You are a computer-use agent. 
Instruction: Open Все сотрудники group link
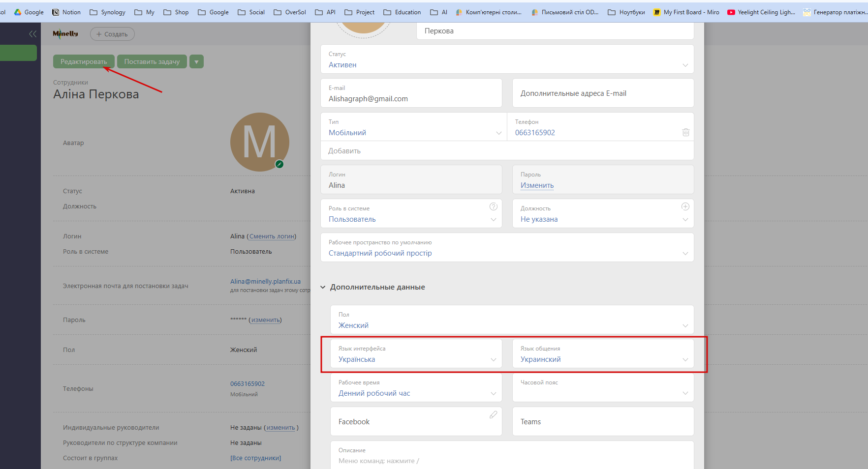[x=255, y=458]
